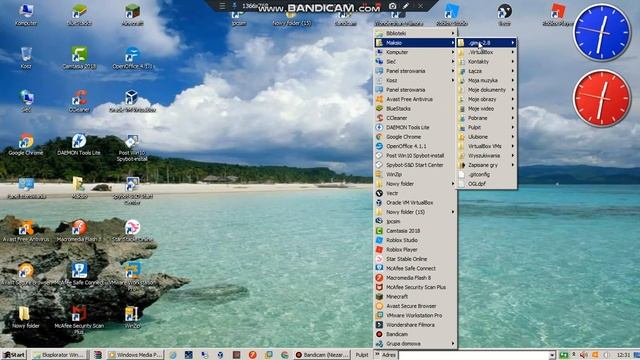The image size is (640, 360).
Task: Open the BlueStacks desktop shortcut
Action: coord(79,15)
